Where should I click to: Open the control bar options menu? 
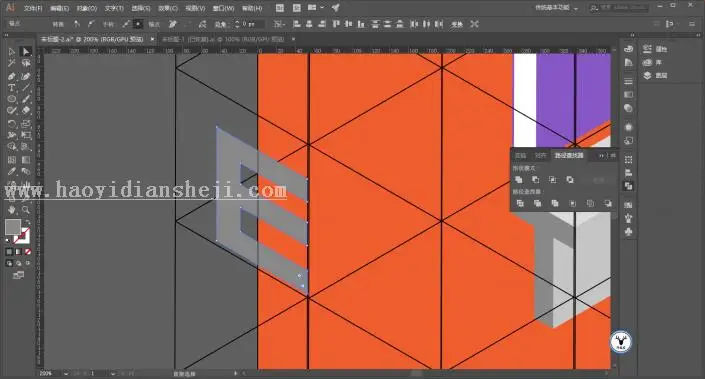coord(692,24)
